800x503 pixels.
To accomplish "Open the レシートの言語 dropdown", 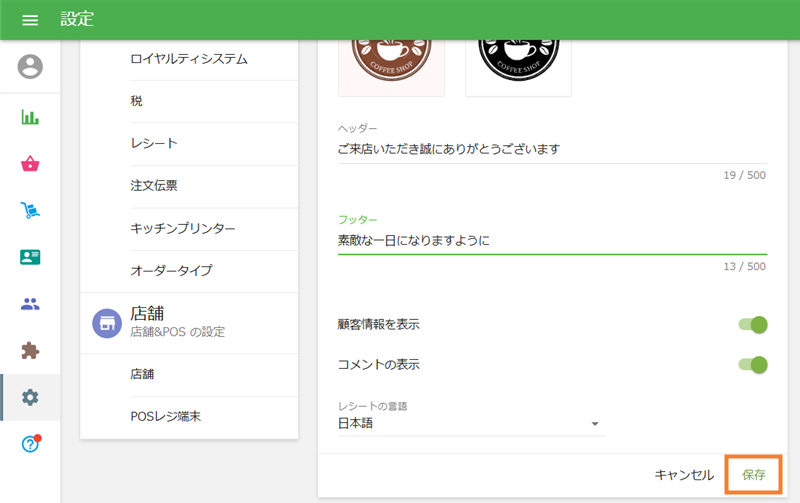I will [471, 423].
